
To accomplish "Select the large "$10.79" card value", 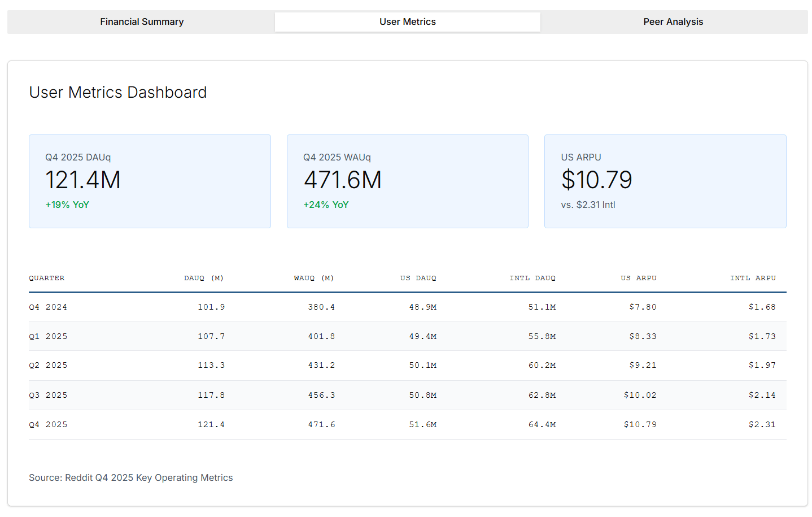I will (x=596, y=180).
